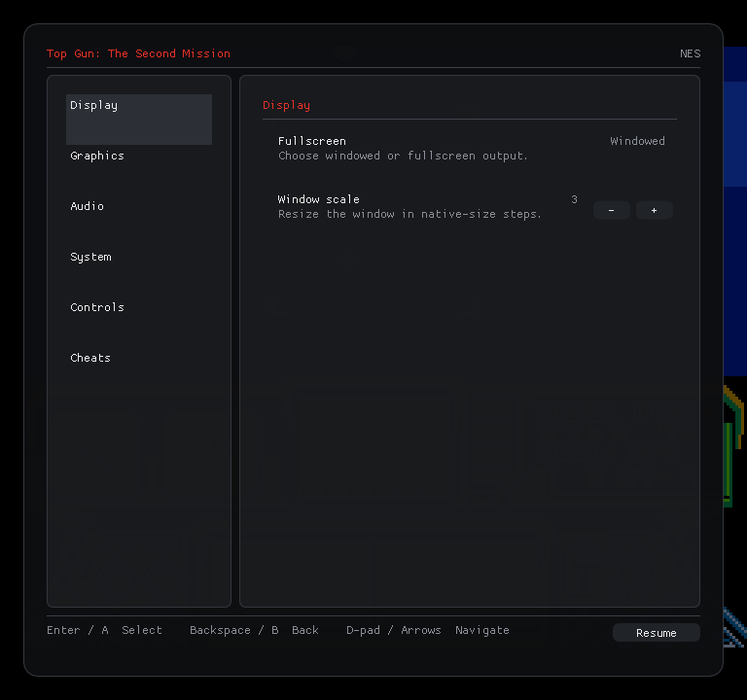Click the 'Enter / A Select' hint
Image resolution: width=747 pixels, height=700 pixels.
pos(104,630)
